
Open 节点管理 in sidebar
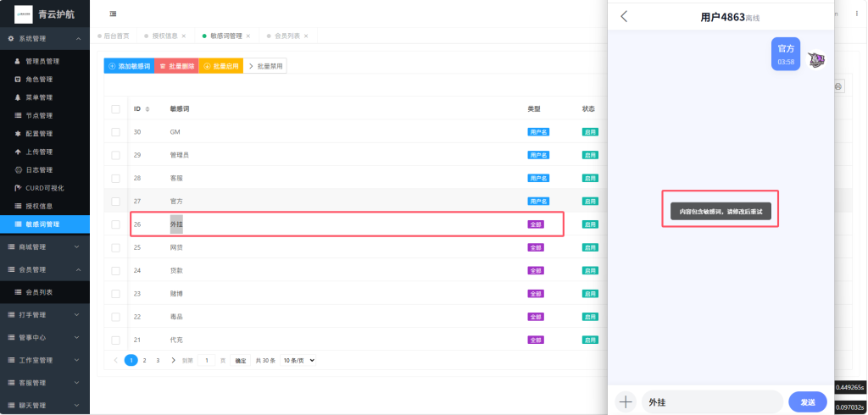pyautogui.click(x=45, y=116)
